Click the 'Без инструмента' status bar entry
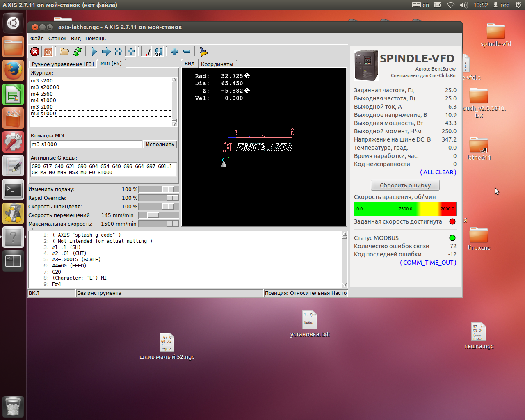 point(169,293)
